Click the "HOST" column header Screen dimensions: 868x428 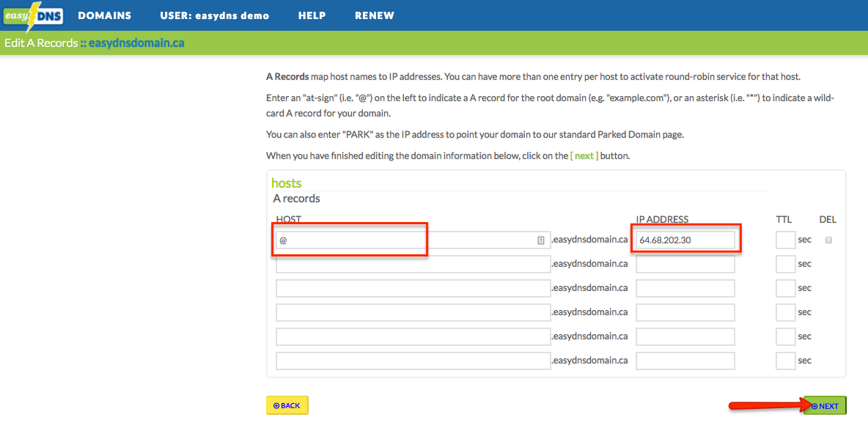[288, 220]
